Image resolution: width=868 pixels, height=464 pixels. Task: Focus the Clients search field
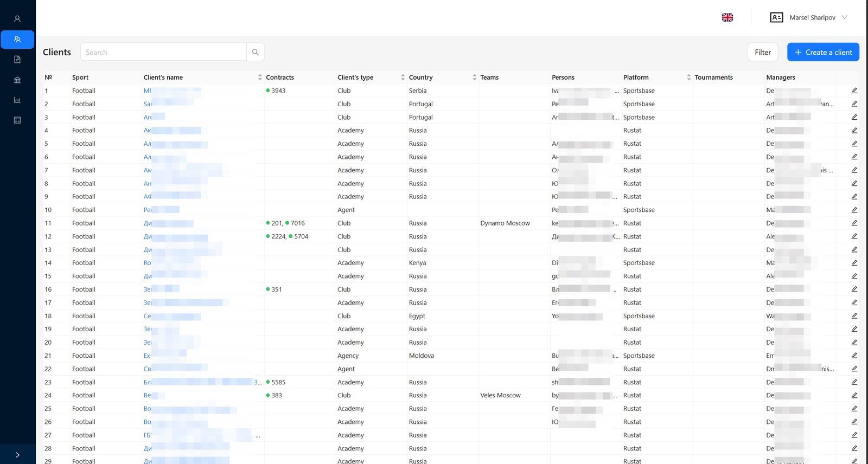point(163,52)
